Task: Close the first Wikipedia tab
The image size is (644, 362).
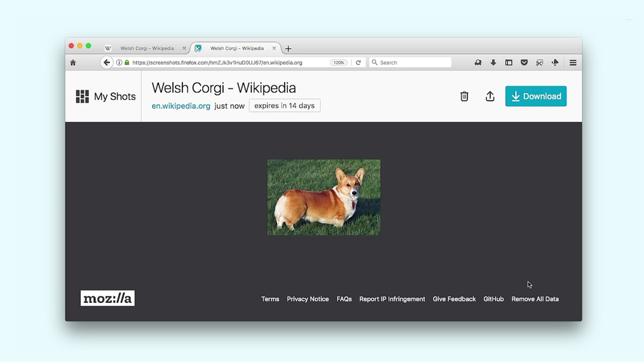Action: coord(184,48)
